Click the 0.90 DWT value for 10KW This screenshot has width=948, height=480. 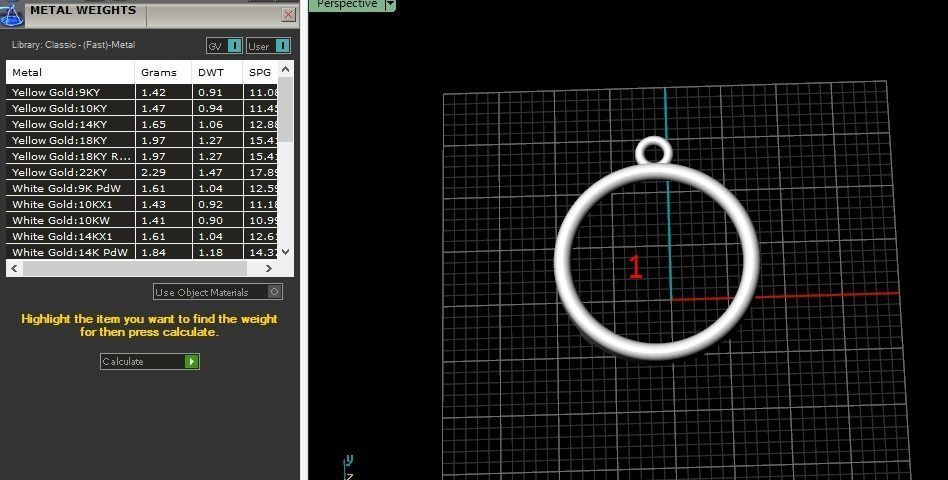(210, 220)
